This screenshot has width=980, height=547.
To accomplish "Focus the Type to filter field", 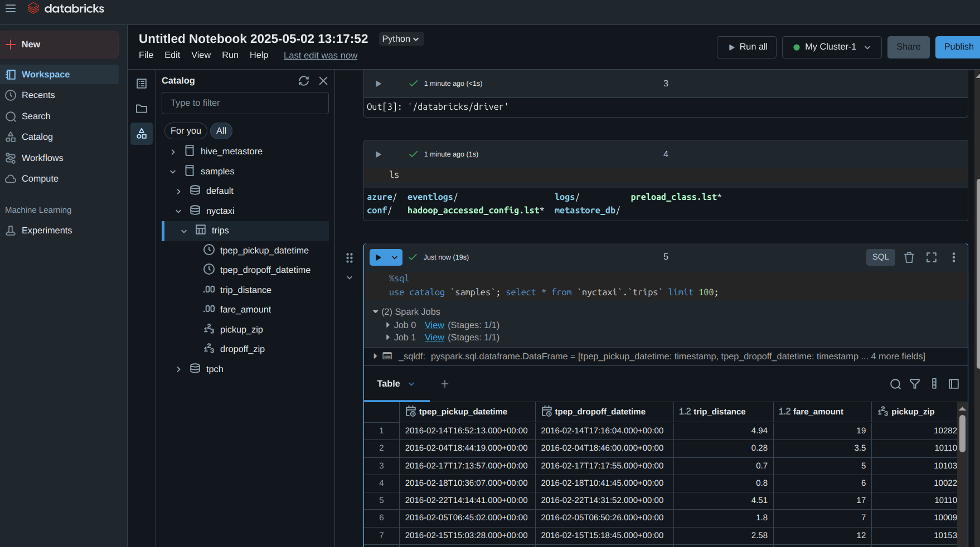I will click(245, 103).
